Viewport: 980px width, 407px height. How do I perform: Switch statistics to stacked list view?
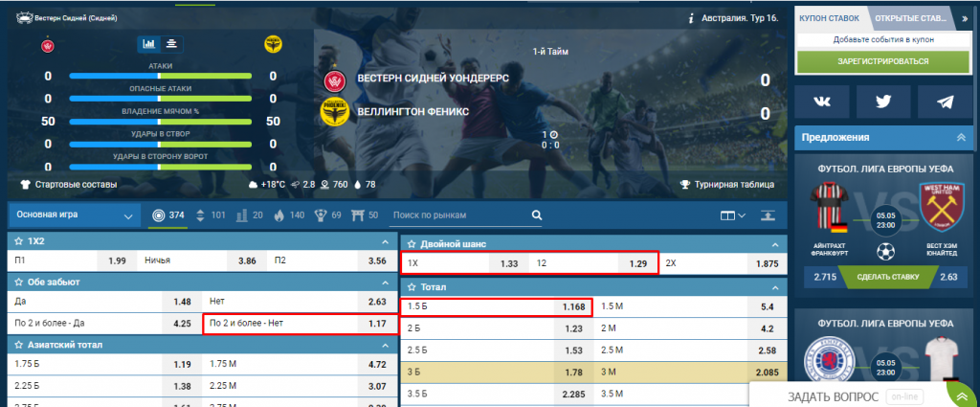pyautogui.click(x=171, y=43)
